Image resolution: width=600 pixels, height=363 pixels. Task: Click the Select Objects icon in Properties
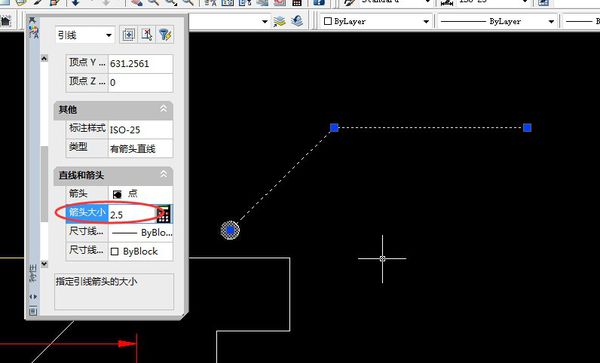147,35
